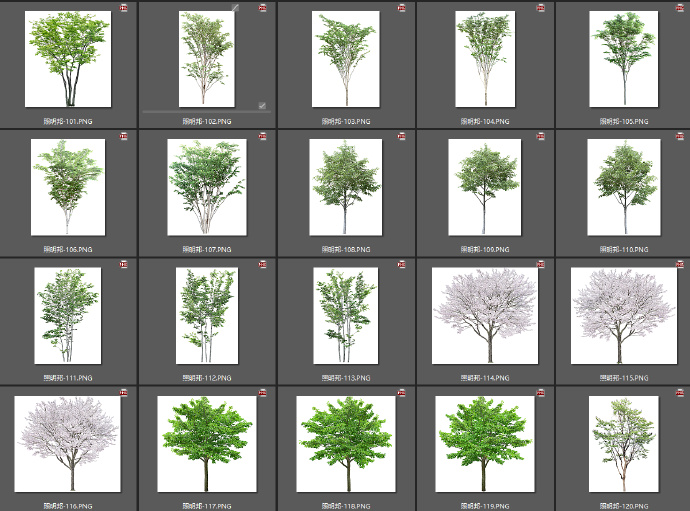Click the PNG file-type badge on item 117
Viewport: 690px width, 511px height.
[x=263, y=393]
